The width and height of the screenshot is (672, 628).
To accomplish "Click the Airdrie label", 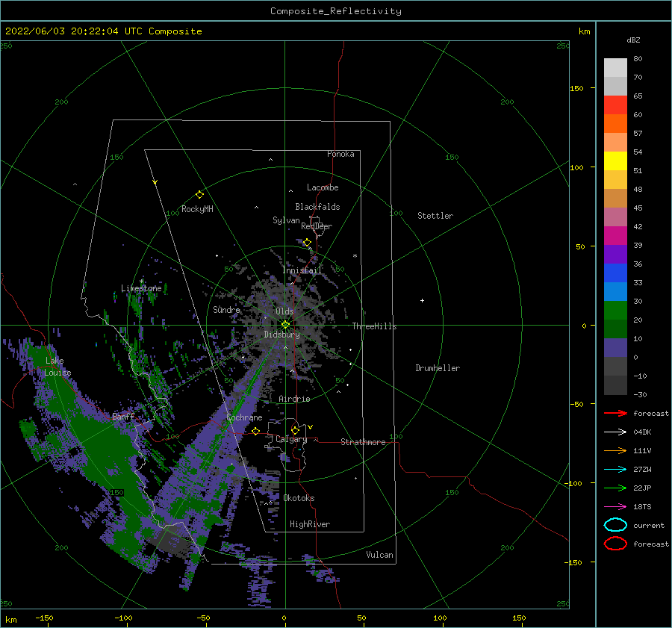I will [294, 399].
